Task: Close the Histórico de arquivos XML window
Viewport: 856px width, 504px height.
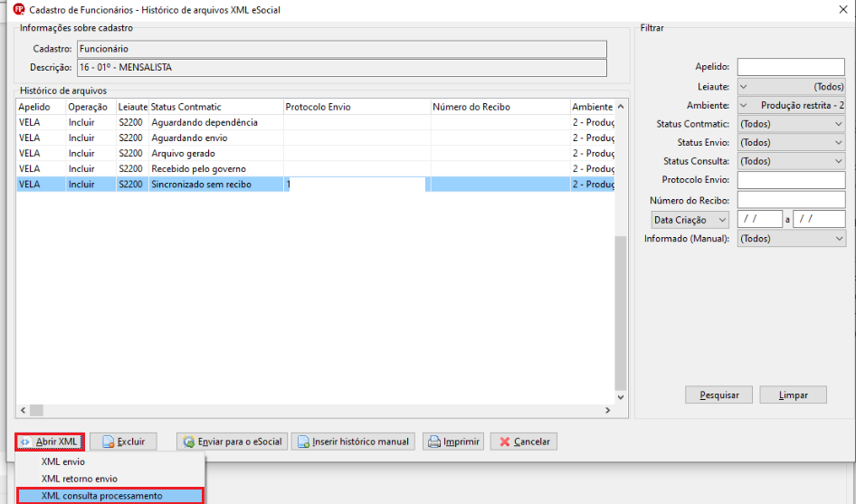Action: click(x=843, y=10)
